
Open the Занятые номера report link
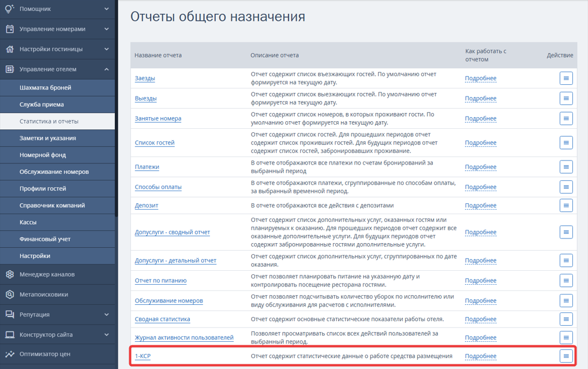click(x=158, y=118)
